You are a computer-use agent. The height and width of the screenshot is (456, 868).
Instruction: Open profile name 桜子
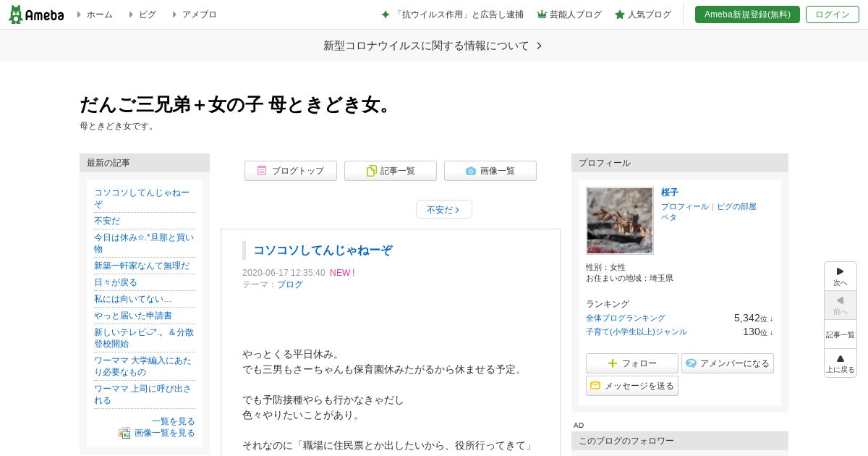pos(670,193)
